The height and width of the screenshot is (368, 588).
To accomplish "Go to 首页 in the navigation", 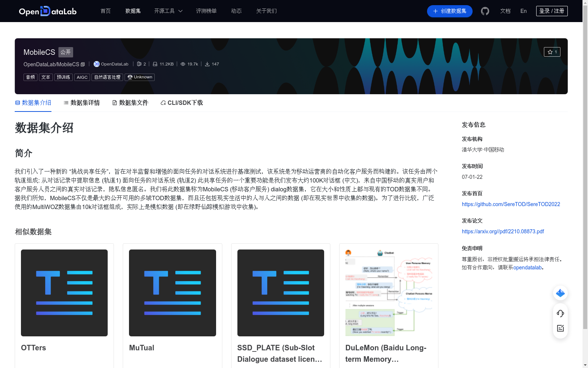I will tap(105, 11).
